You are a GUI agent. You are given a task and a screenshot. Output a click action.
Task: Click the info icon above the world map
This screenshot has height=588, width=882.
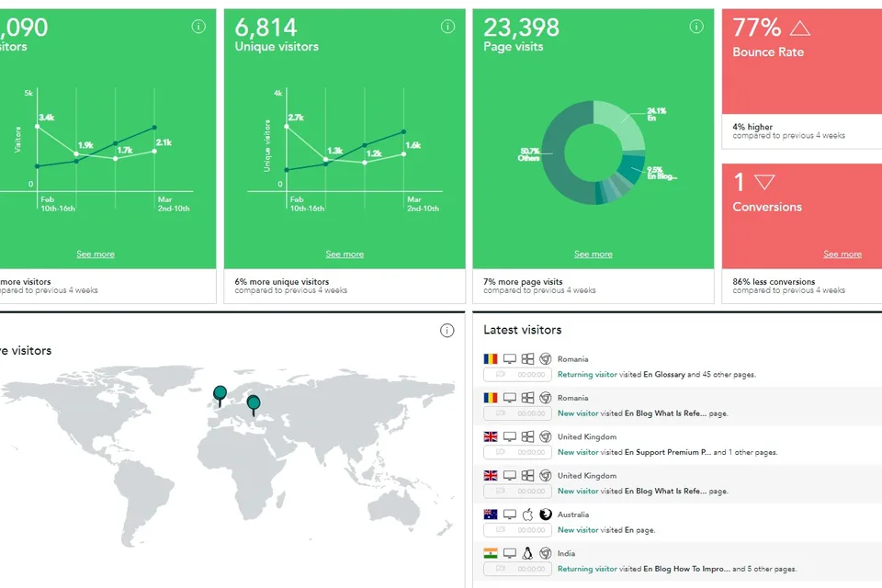pos(447,331)
